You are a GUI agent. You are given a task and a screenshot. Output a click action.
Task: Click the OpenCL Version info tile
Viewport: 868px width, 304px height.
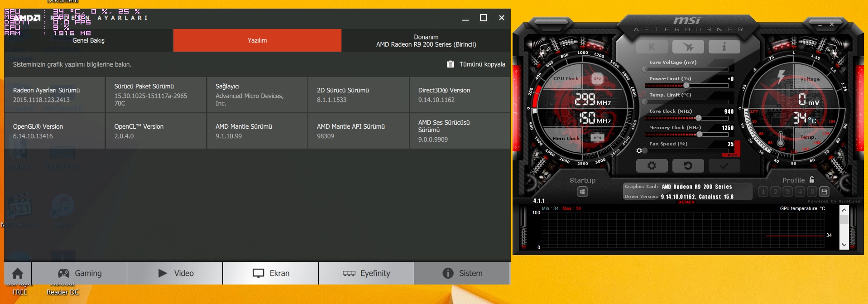(156, 131)
